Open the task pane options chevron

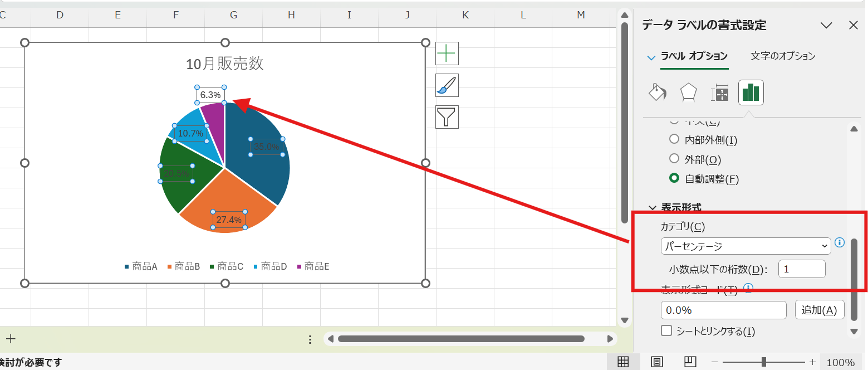(x=826, y=25)
